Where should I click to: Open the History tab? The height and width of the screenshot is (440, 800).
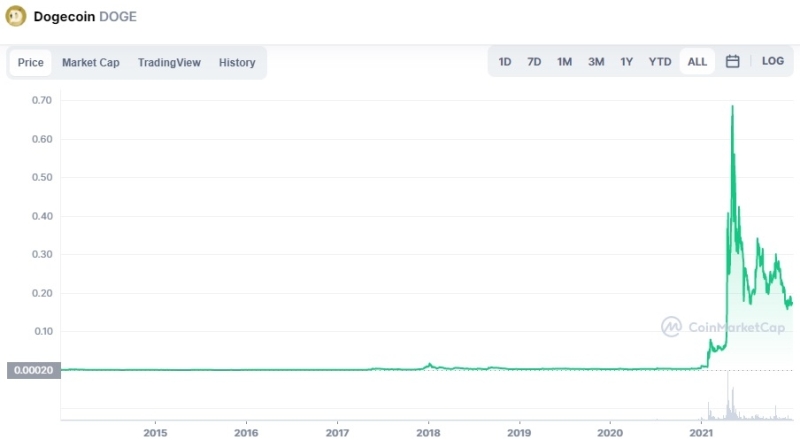tap(237, 62)
